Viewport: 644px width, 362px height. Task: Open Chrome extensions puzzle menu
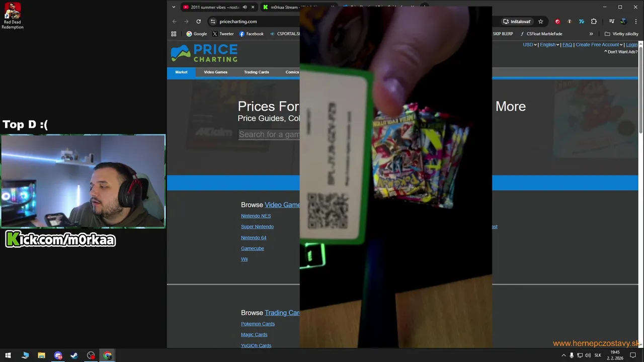point(594,22)
